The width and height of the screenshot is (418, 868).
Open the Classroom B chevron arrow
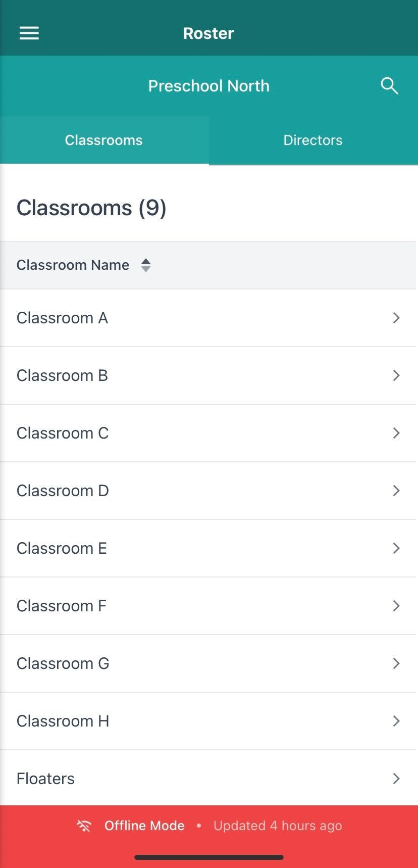(396, 375)
